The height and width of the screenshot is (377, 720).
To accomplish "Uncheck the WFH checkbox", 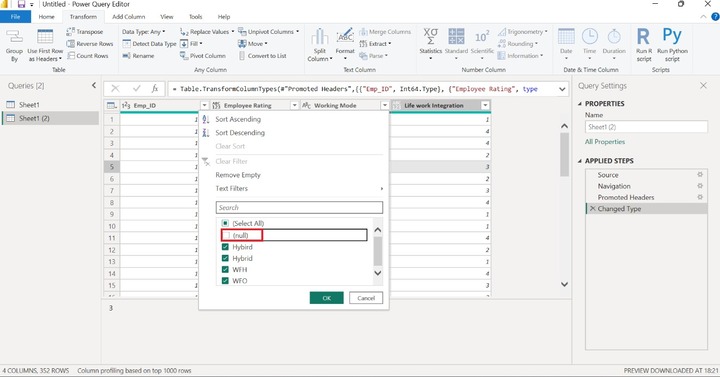I will tap(225, 270).
